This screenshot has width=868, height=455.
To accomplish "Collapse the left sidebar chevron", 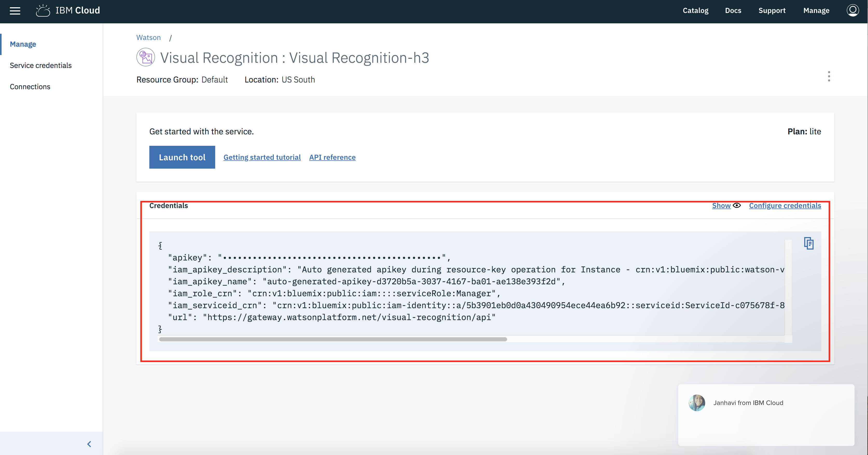I will coord(89,444).
